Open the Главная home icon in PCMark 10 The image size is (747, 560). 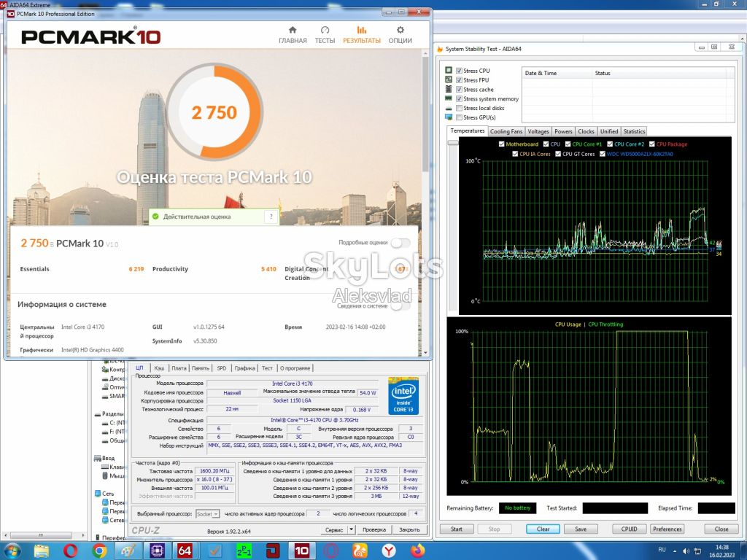(293, 30)
